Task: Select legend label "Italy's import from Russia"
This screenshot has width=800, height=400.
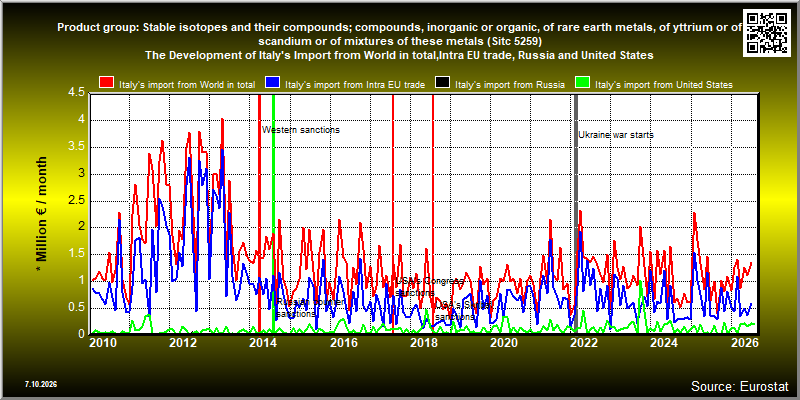Action: tap(509, 85)
